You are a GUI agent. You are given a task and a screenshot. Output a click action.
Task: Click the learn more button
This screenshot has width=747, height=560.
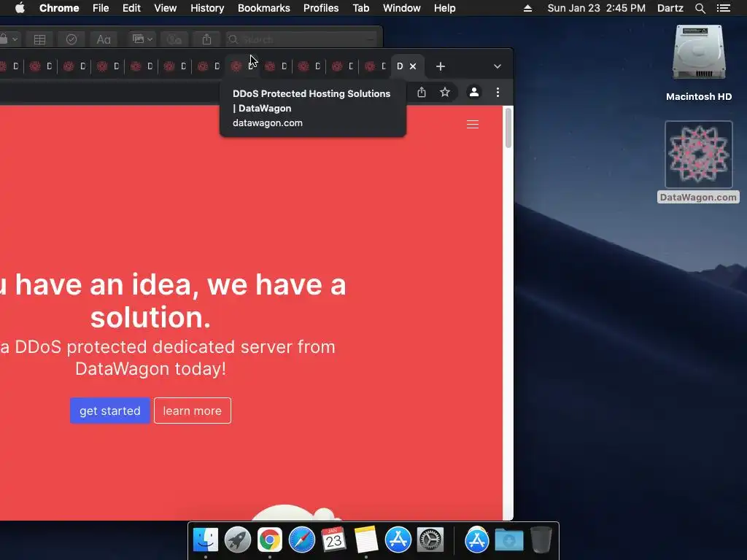pos(193,411)
